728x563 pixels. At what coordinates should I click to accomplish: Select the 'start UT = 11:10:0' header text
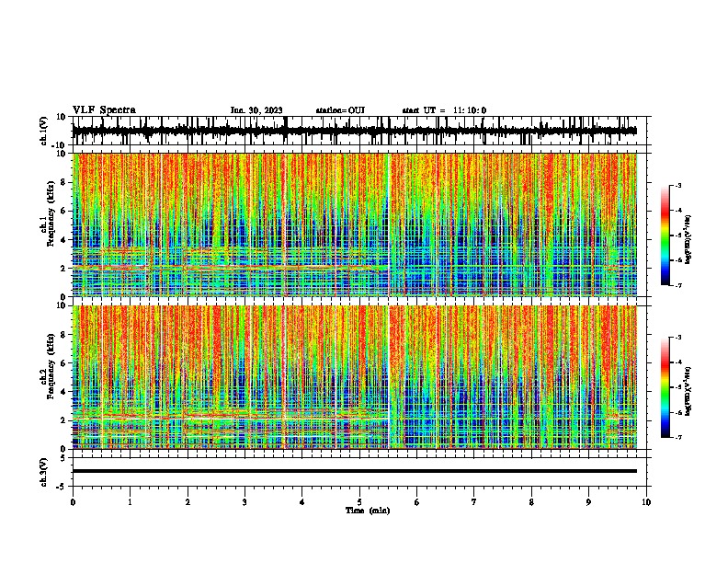(444, 110)
